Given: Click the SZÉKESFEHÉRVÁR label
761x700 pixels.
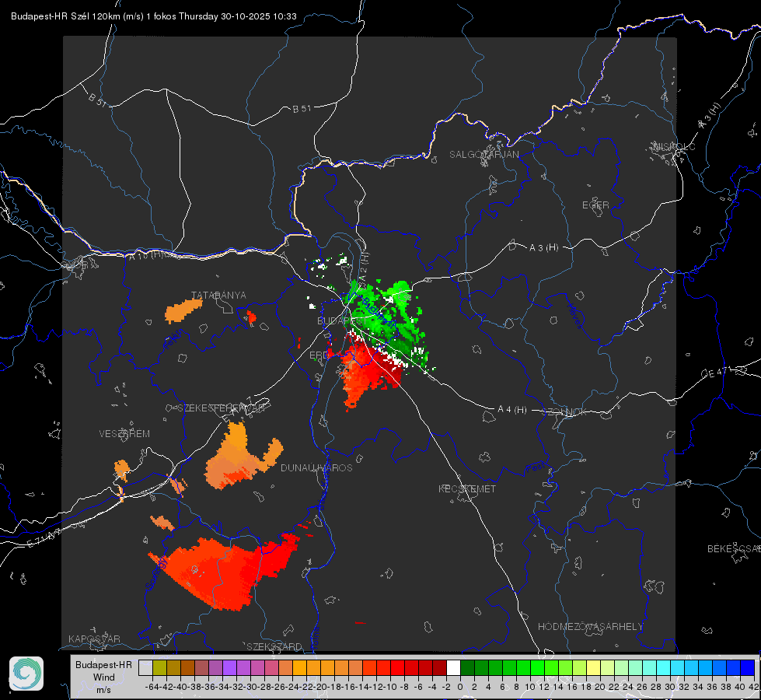Looking at the screenshot, I should point(222,408).
